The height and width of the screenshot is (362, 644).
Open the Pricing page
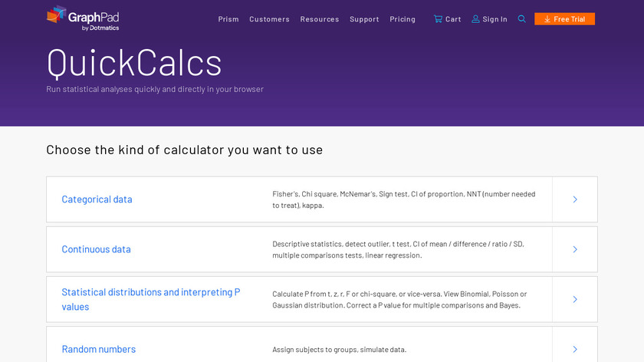pyautogui.click(x=402, y=19)
